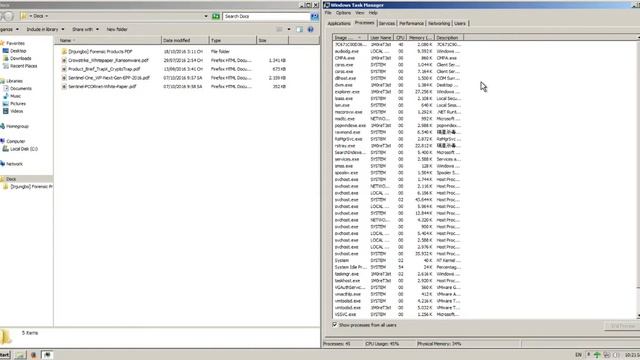Select the Product_Brief_TrapX_CryptoTrap.pdf file icon
Viewport: 640px width, 360px height.
click(64, 69)
